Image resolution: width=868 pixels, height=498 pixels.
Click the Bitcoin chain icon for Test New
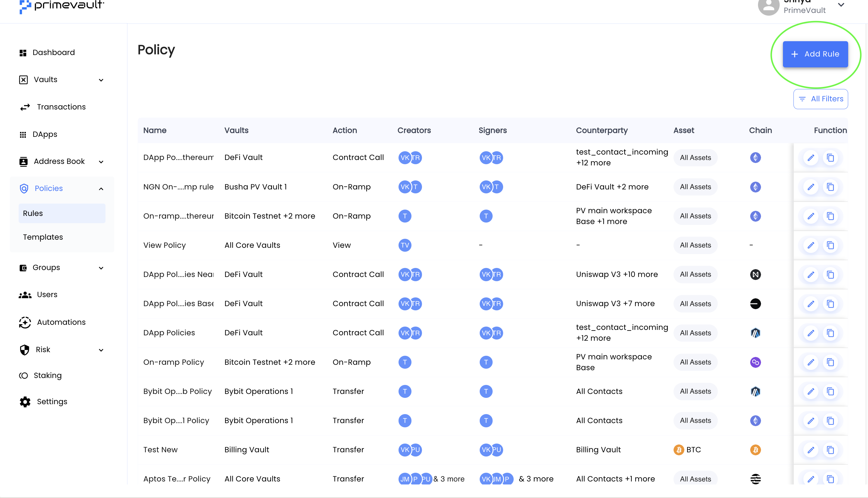click(x=755, y=450)
